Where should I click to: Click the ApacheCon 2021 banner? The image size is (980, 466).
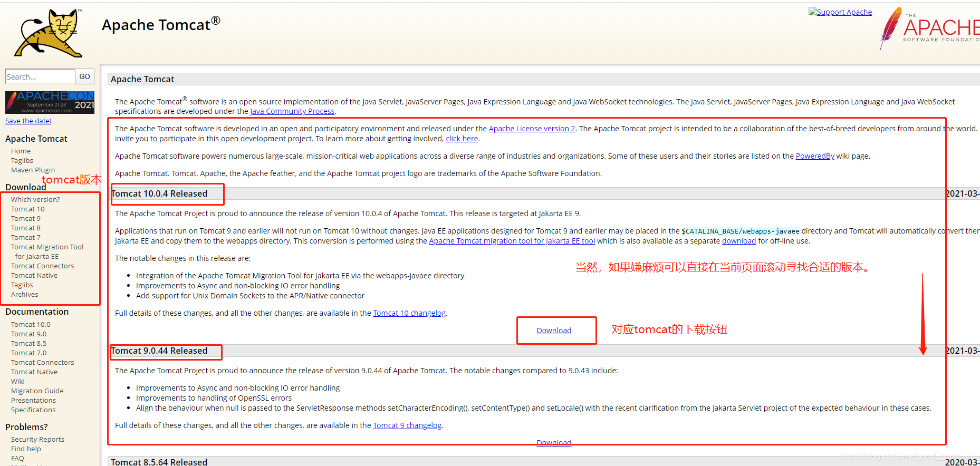(x=50, y=102)
